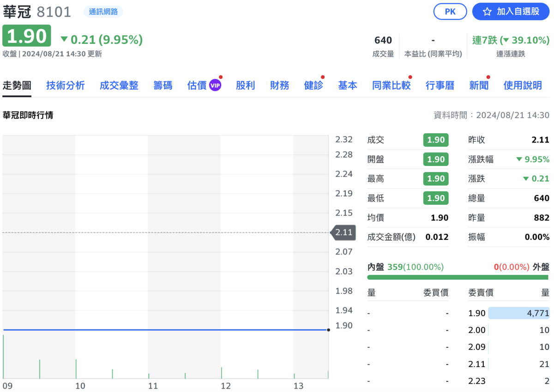Viewport: 554px width, 392px height.
Task: Open the 估價 VIP tab
Action: point(204,85)
